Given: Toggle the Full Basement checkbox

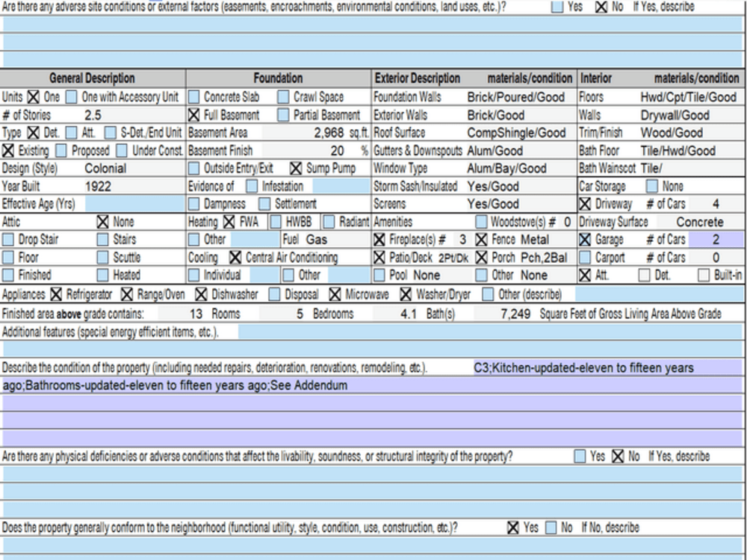Looking at the screenshot, I should pos(194,115).
